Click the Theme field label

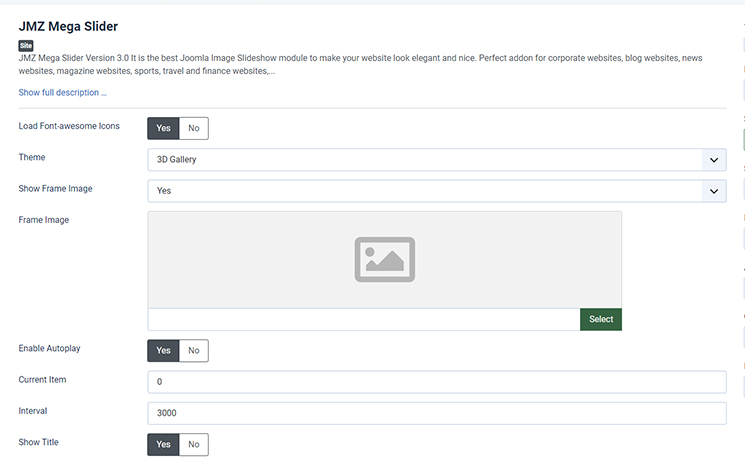32,157
